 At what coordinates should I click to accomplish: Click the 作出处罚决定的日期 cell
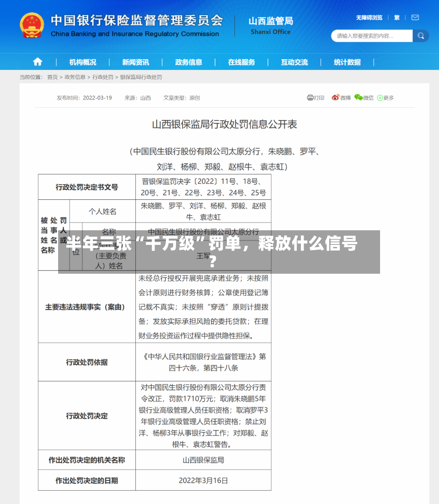point(87,480)
